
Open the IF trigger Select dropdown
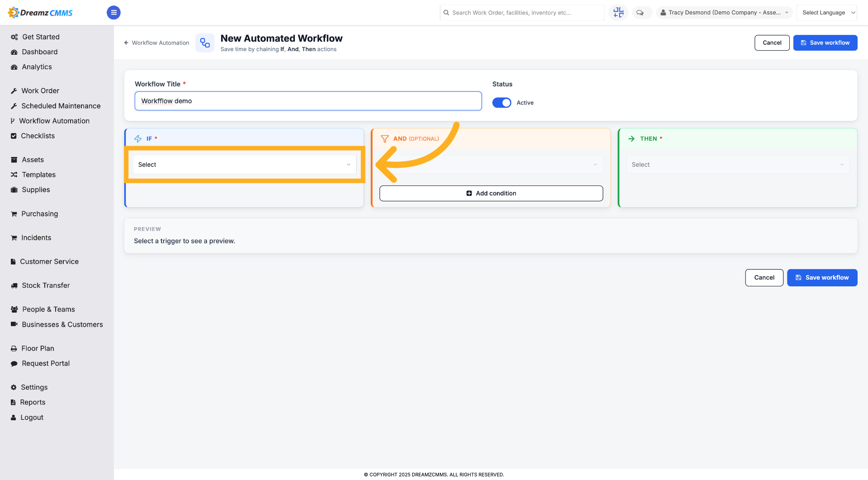click(245, 165)
